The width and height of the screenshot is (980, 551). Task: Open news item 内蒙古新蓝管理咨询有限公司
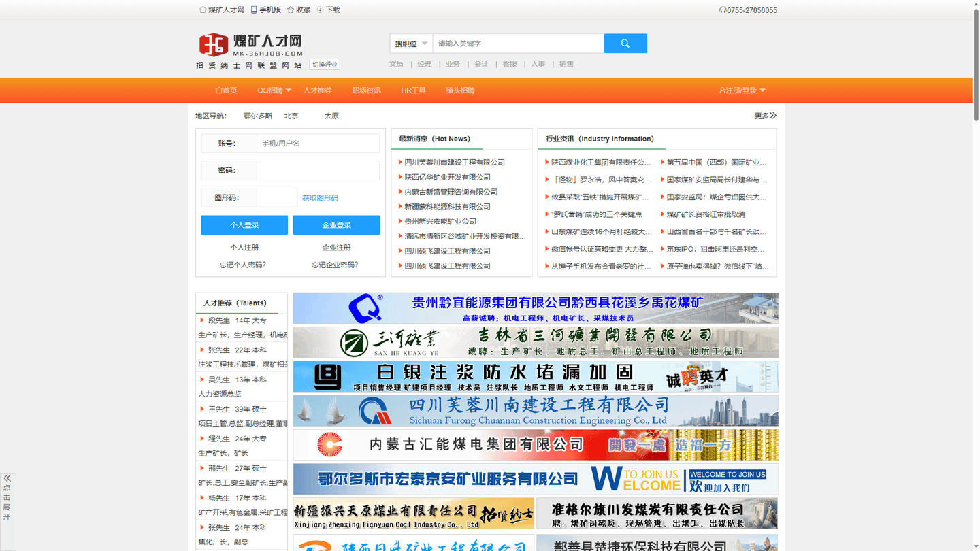point(451,192)
